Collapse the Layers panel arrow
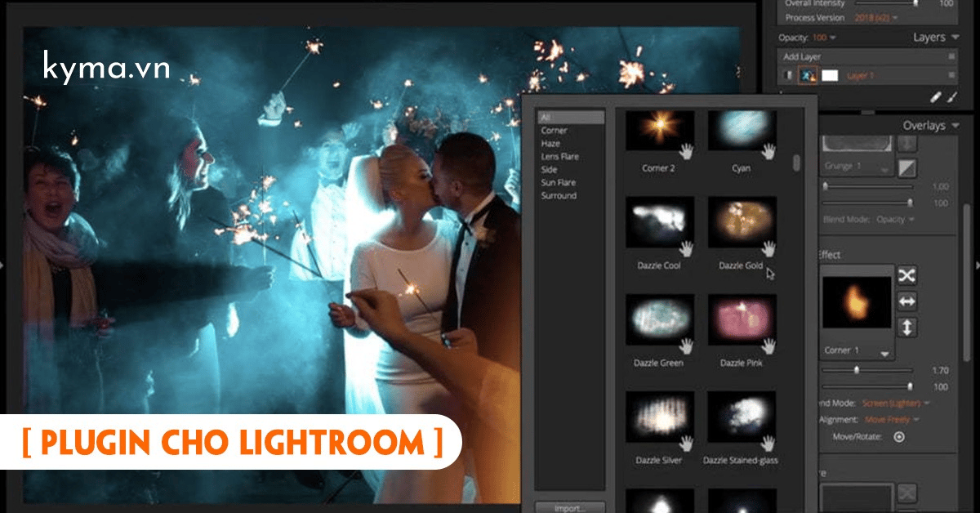The width and height of the screenshot is (980, 513). point(955,38)
